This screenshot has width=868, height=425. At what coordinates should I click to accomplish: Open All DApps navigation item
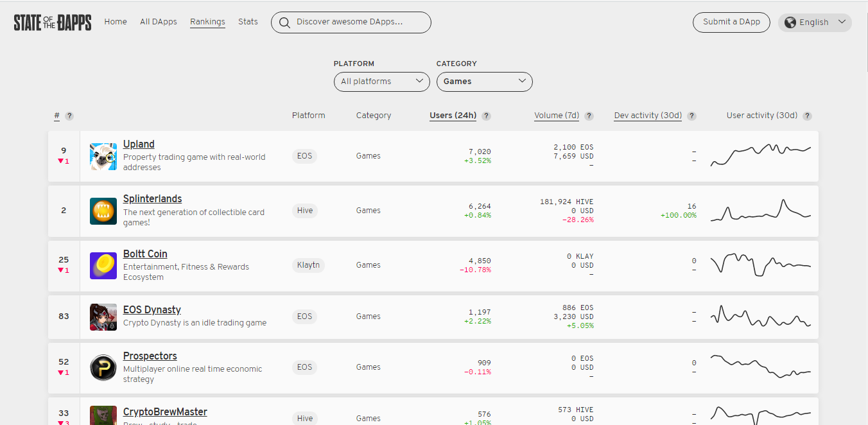click(159, 22)
